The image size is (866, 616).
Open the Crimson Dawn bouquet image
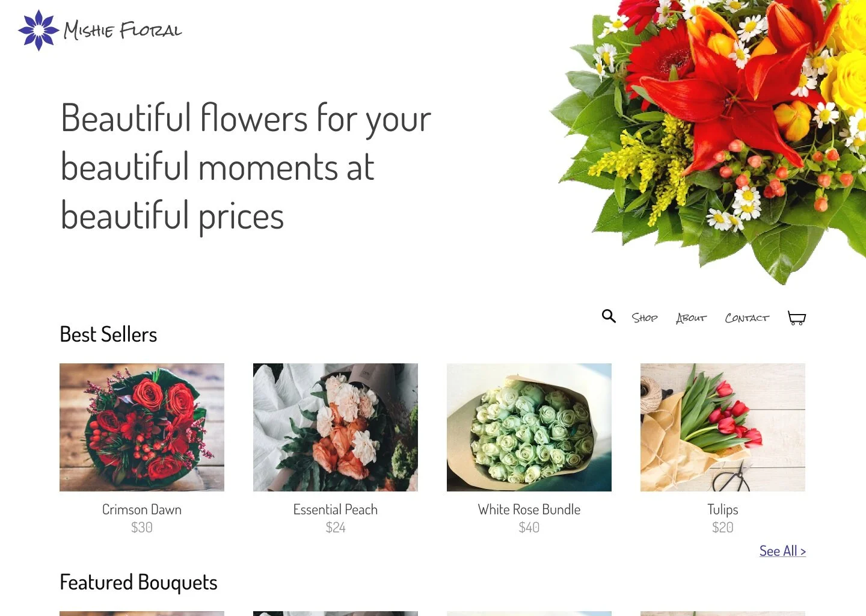(x=142, y=427)
